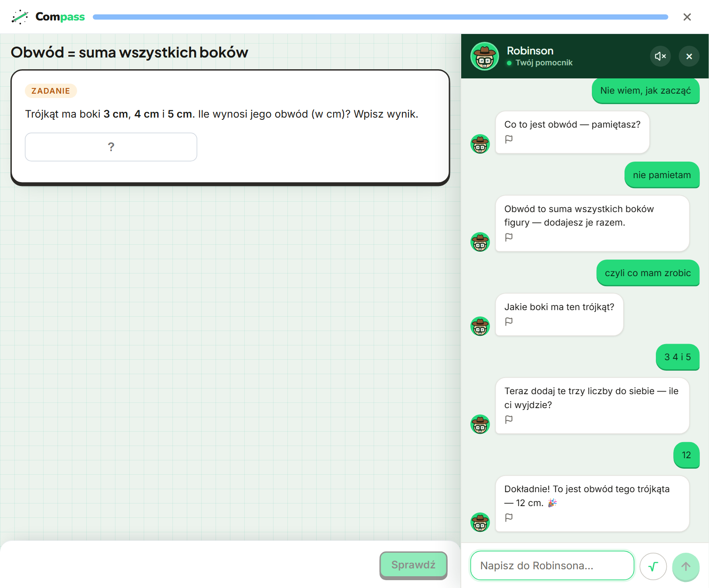This screenshot has height=588, width=709.
Task: Click avatar beside 'Teraz dodaj te trzy liczby'
Action: [480, 424]
